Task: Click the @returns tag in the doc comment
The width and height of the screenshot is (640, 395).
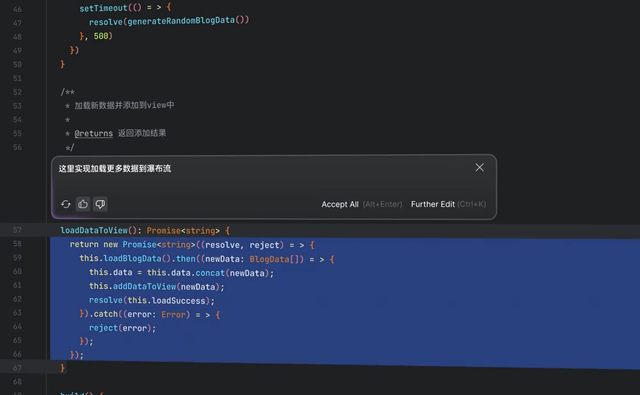Action: 93,133
